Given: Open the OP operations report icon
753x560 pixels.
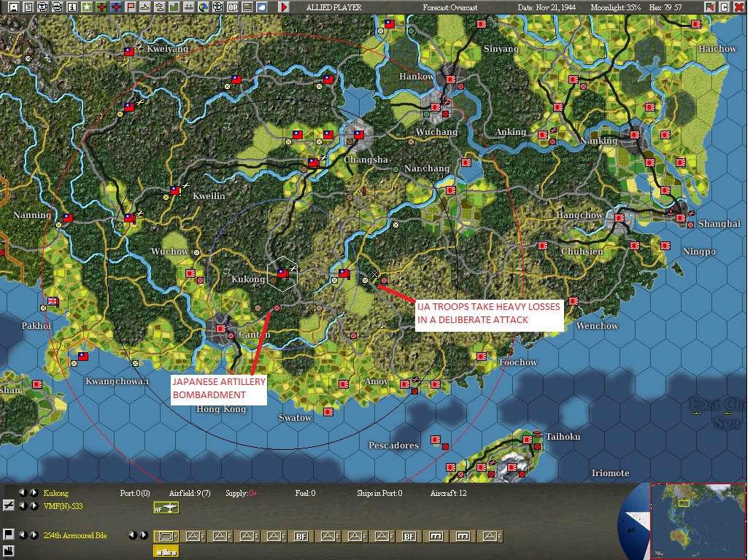Looking at the screenshot, I should [233, 7].
